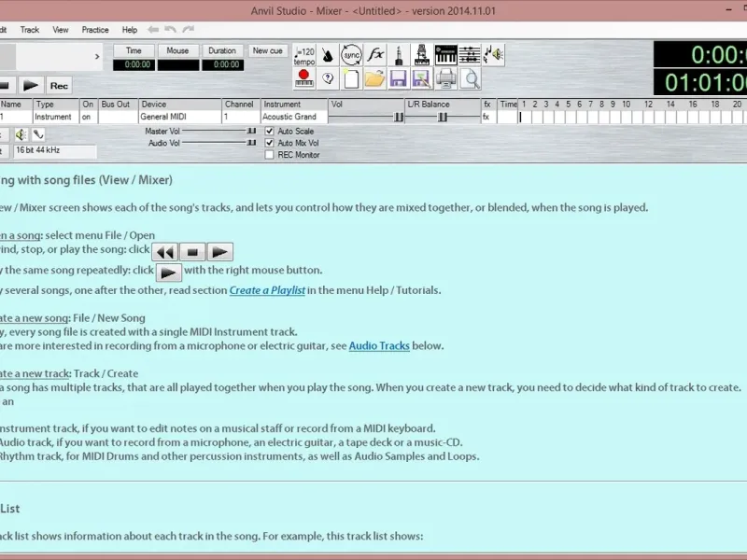The height and width of the screenshot is (560, 747).
Task: Toggle the Auto Scale checkbox
Action: tap(269, 131)
